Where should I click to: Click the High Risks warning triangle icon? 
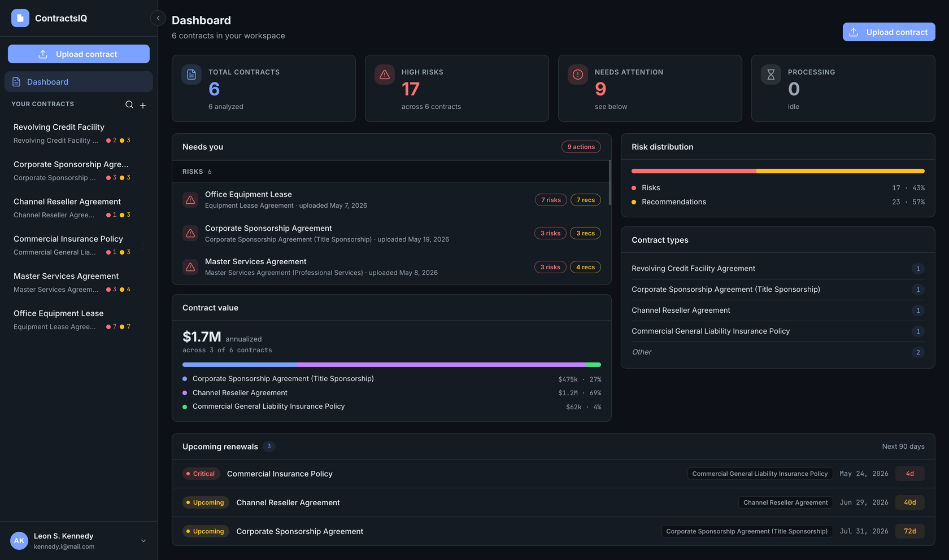[x=385, y=75]
